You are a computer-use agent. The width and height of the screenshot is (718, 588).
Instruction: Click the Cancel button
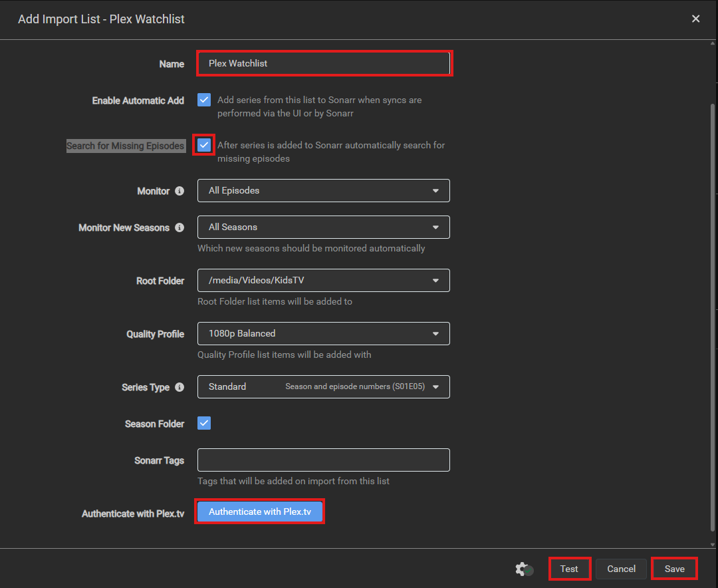(621, 569)
